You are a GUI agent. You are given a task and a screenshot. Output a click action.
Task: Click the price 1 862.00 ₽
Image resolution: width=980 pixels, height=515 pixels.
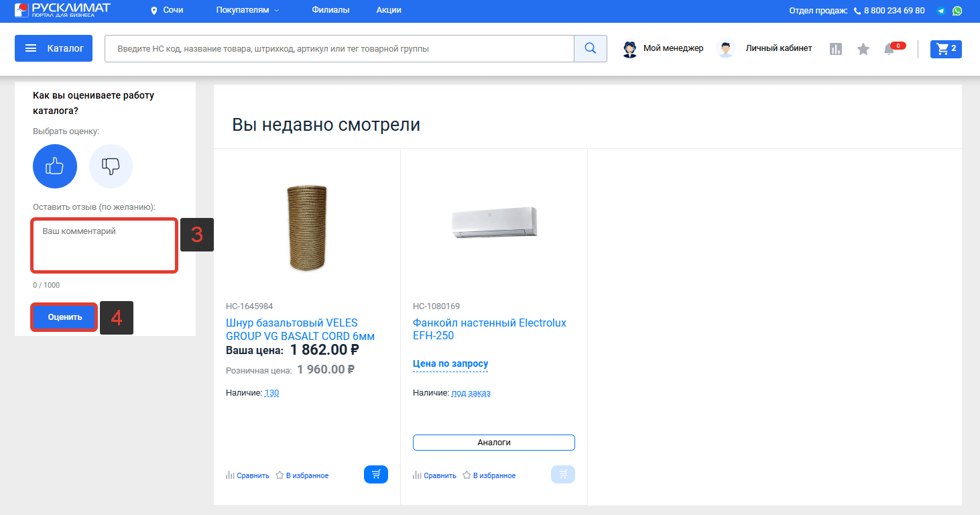click(324, 349)
